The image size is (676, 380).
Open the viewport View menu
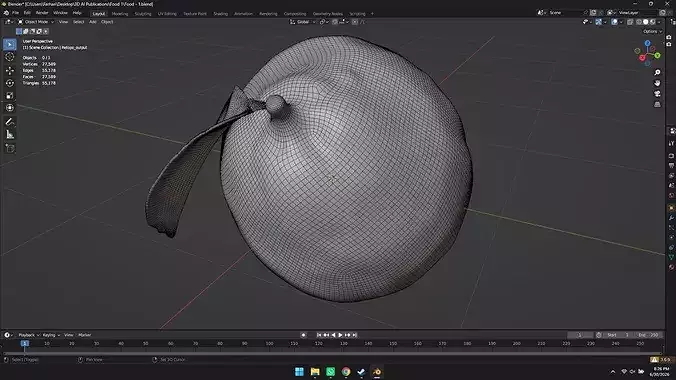(63, 22)
